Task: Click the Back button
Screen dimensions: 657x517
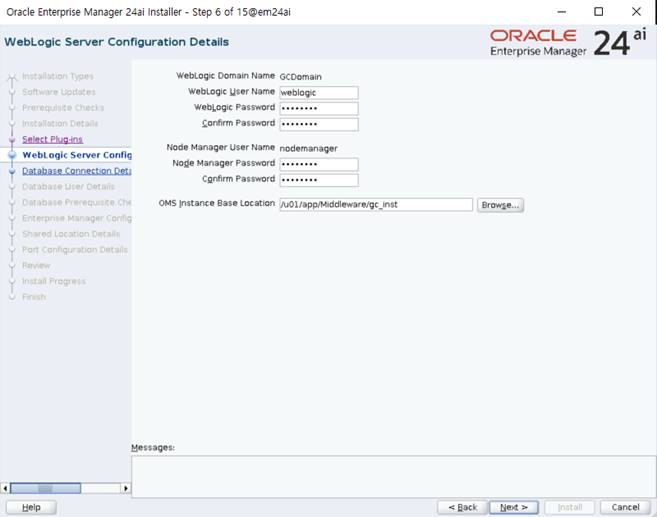Action: pos(463,507)
